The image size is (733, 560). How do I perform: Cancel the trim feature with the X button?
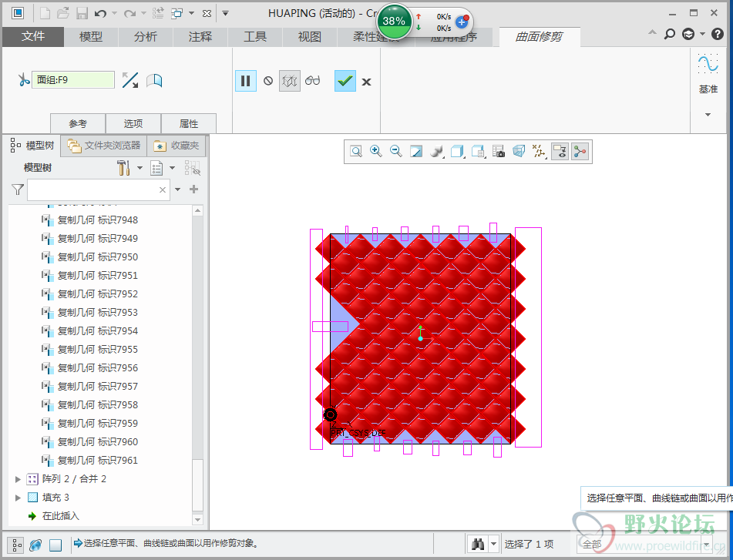click(x=367, y=82)
